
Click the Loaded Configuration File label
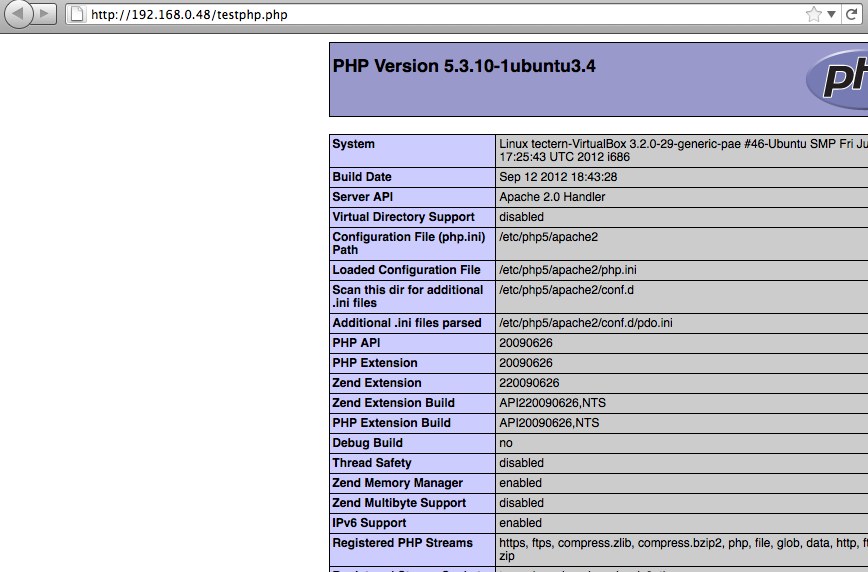coord(406,270)
